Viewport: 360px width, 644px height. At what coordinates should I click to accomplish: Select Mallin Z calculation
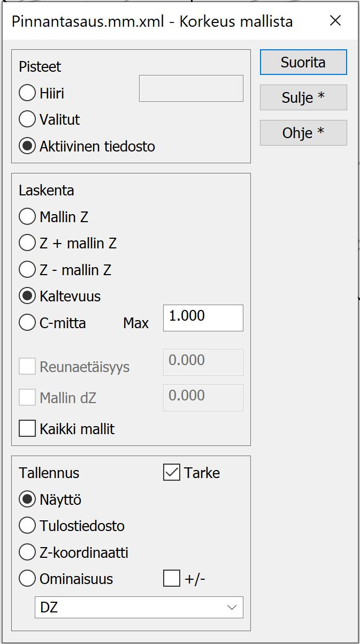(x=27, y=217)
